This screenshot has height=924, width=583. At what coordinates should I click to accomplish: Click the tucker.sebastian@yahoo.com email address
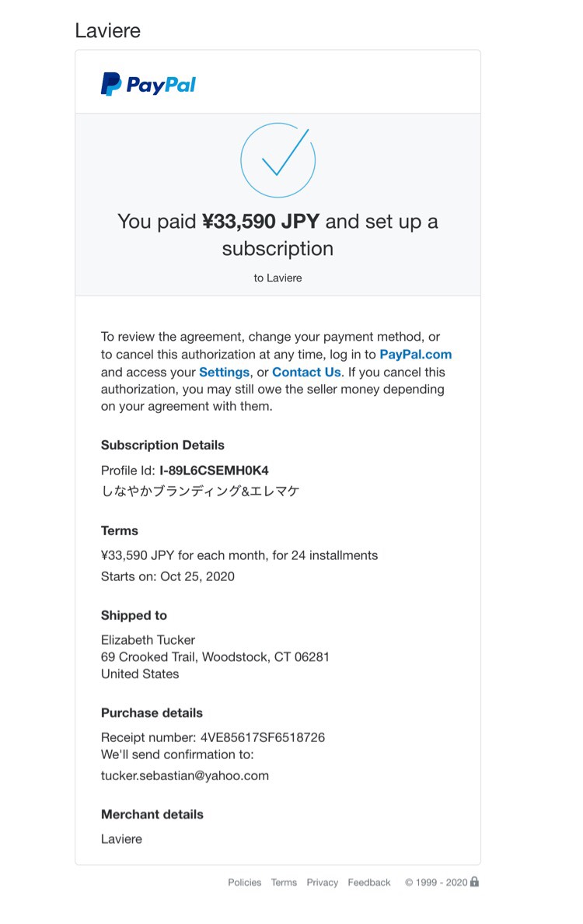click(185, 775)
